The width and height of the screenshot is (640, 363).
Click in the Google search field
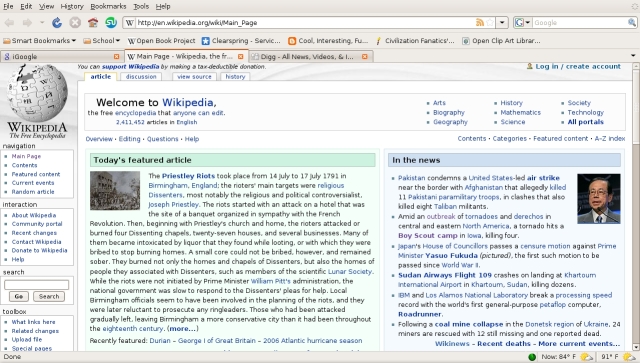[x=579, y=23]
